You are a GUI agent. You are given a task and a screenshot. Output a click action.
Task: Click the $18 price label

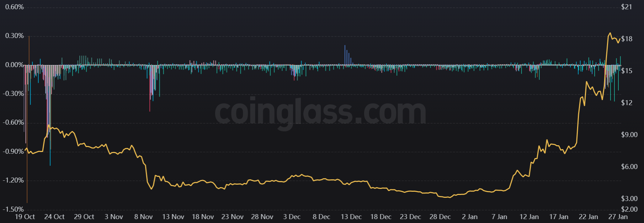click(x=627, y=39)
